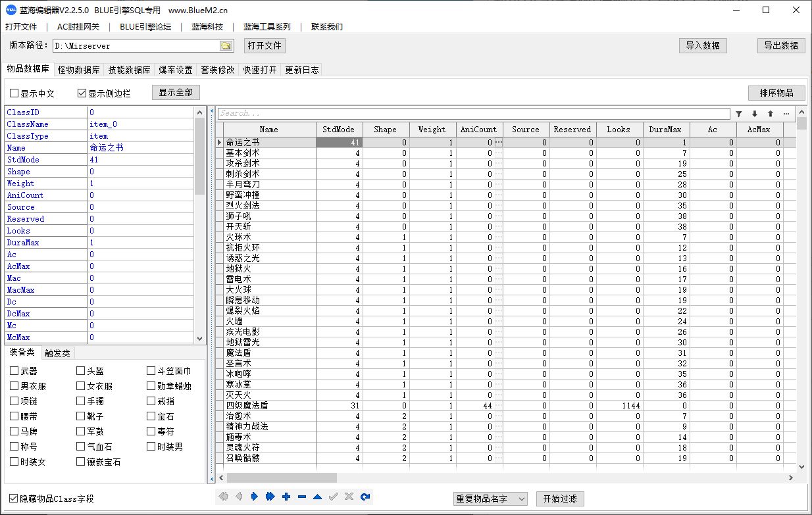The height and width of the screenshot is (515, 812).
Task: Go to previous record in navigator
Action: [x=239, y=497]
